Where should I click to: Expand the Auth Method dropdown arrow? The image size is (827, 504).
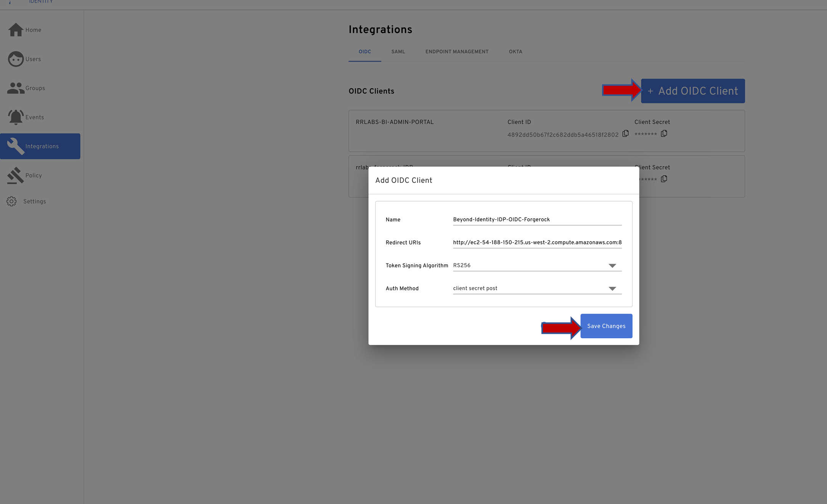[612, 288]
